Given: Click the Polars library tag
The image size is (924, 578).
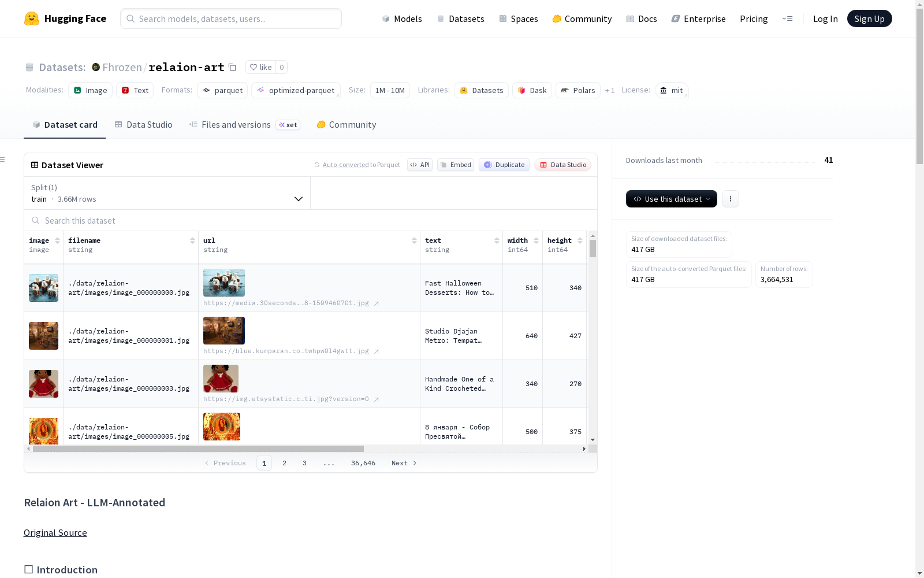Looking at the screenshot, I should click(577, 90).
